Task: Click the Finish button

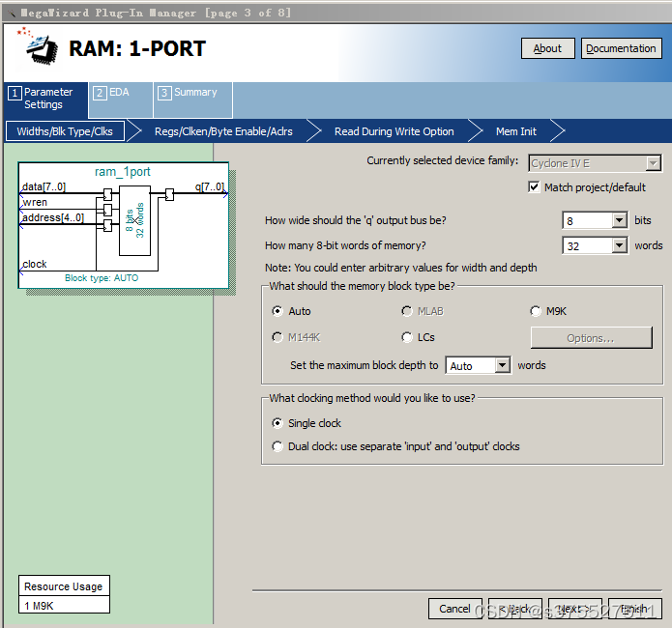Action: click(x=635, y=609)
